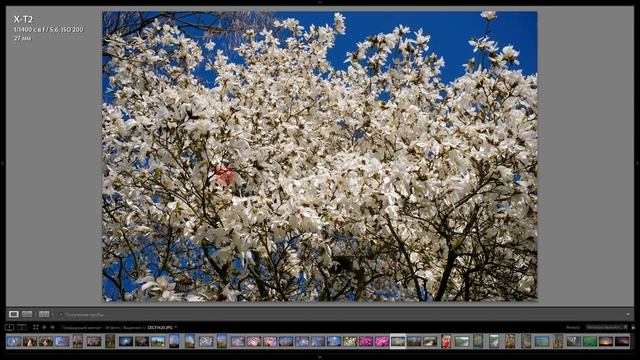Switch to Reference view in toolbar

(27, 314)
